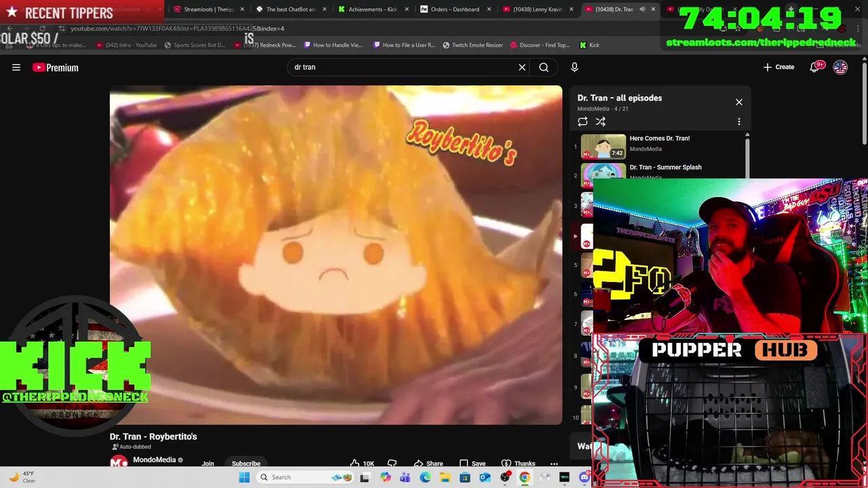The height and width of the screenshot is (488, 868).
Task: Close the Dr. Tran browser tab
Action: [653, 9]
